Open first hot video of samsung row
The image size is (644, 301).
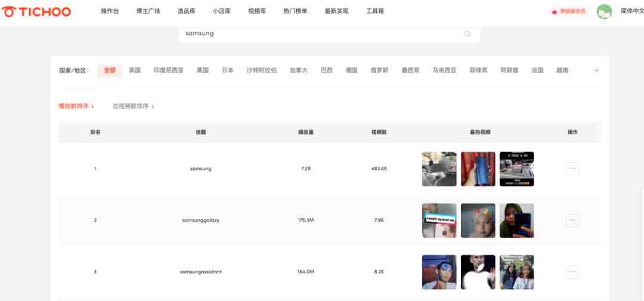439,169
